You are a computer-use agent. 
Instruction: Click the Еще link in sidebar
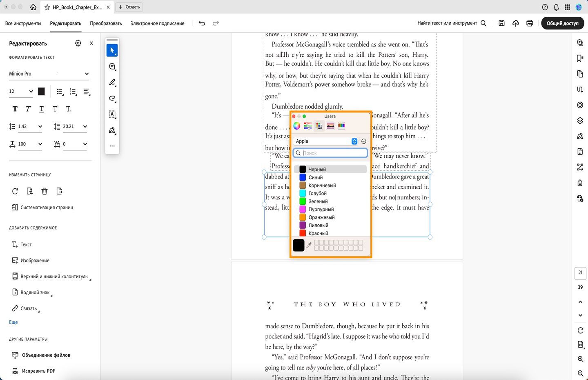[x=13, y=322]
